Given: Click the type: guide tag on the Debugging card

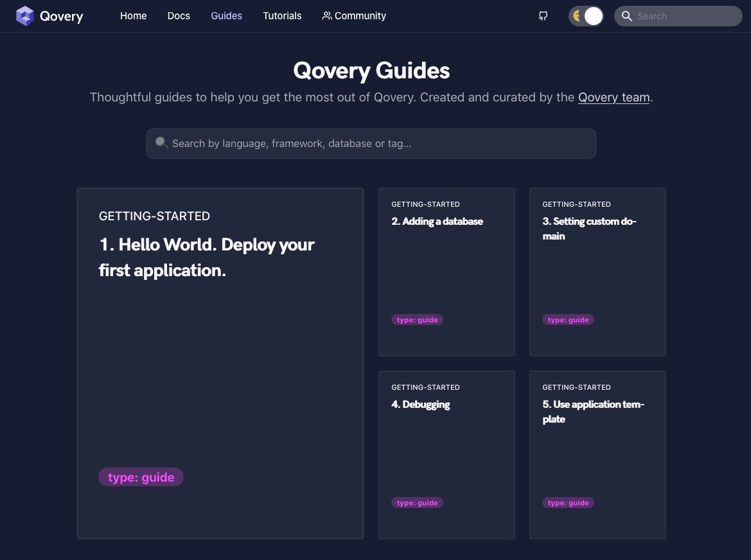Looking at the screenshot, I should 417,503.
